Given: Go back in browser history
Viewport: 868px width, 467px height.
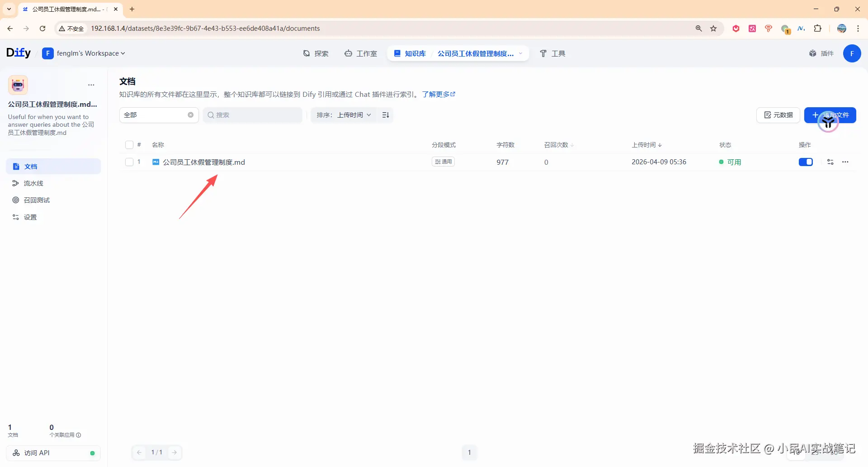Looking at the screenshot, I should coord(10,29).
